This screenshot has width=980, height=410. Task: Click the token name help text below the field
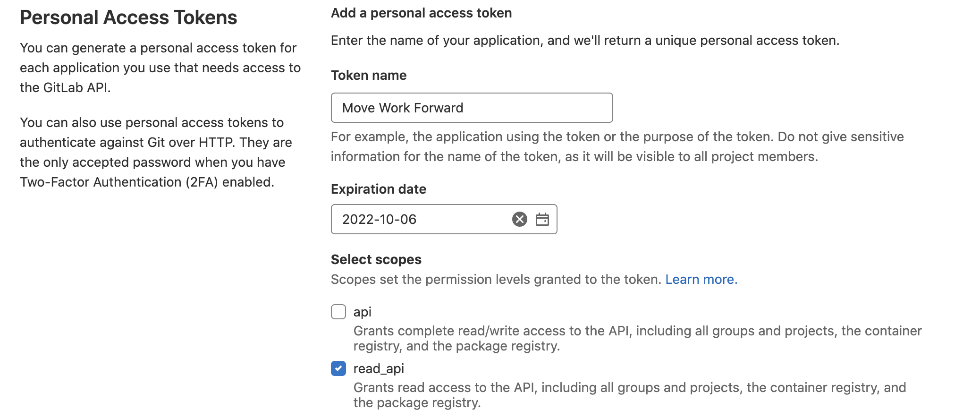pyautogui.click(x=617, y=146)
